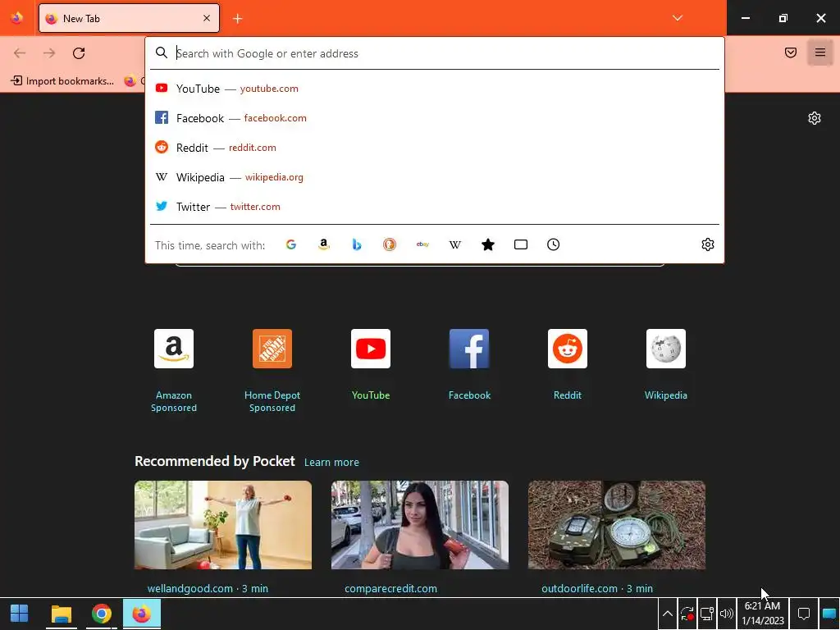The image size is (840, 630).
Task: Click wellandgood.com · 3 min caption
Action: pyautogui.click(x=208, y=588)
